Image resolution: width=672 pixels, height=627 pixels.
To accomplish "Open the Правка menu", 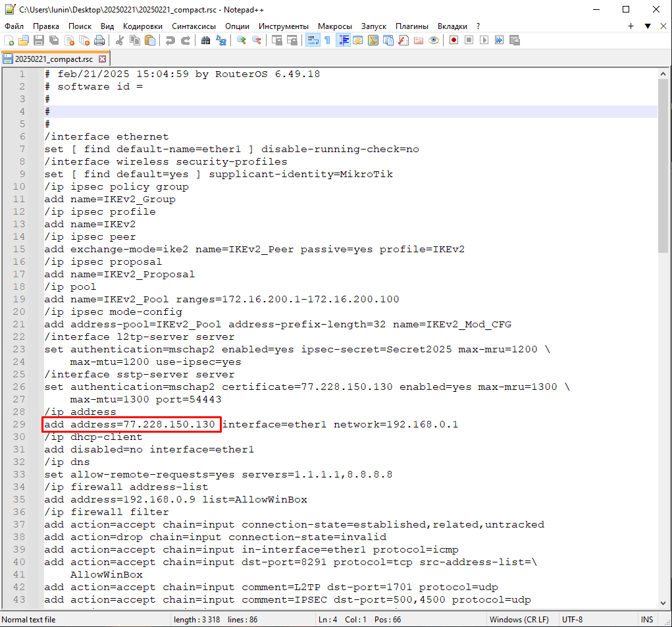I will coord(46,26).
